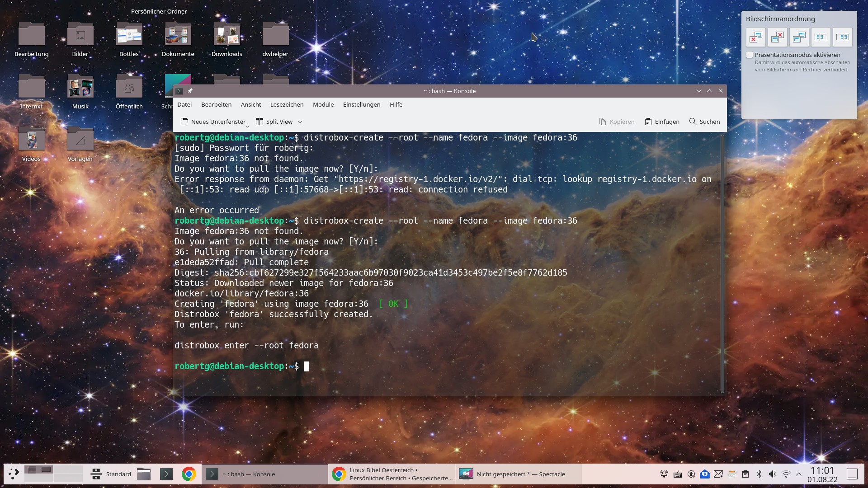Screen dimensions: 868x488
Task: Open the clipboard tray icon
Action: [x=745, y=474]
